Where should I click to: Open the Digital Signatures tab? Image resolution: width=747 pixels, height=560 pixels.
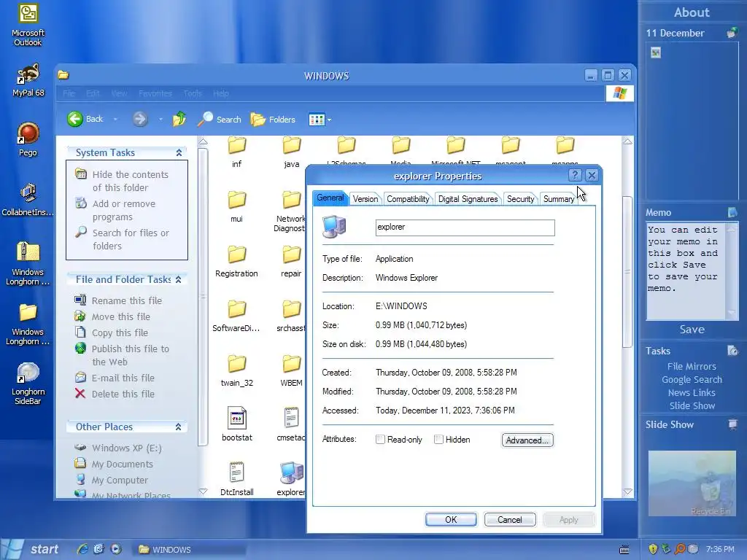coord(468,199)
